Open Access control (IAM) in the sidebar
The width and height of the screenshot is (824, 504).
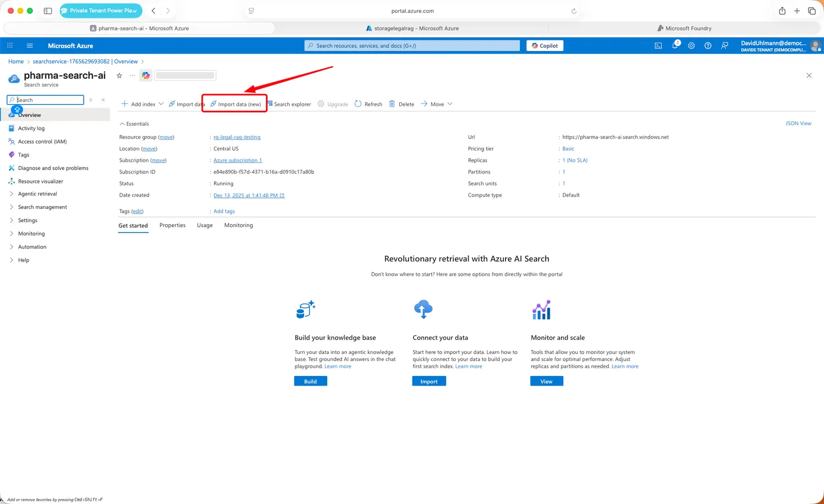[42, 142]
